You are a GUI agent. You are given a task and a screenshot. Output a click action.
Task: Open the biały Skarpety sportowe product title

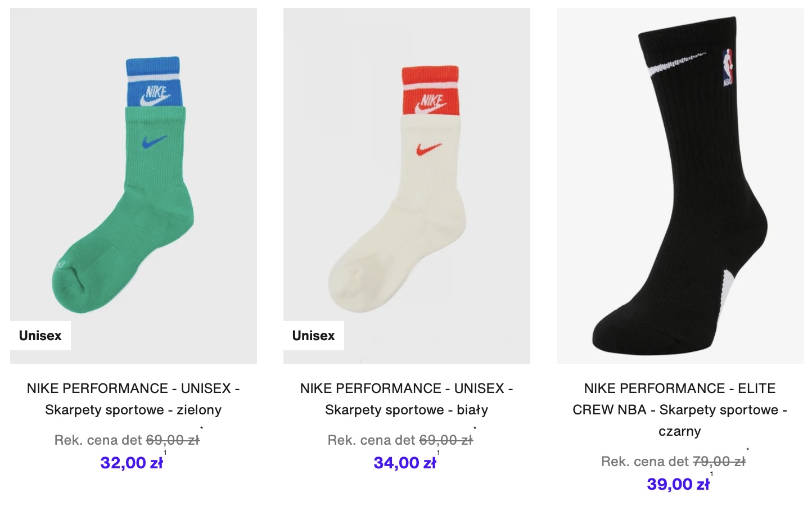click(x=407, y=399)
